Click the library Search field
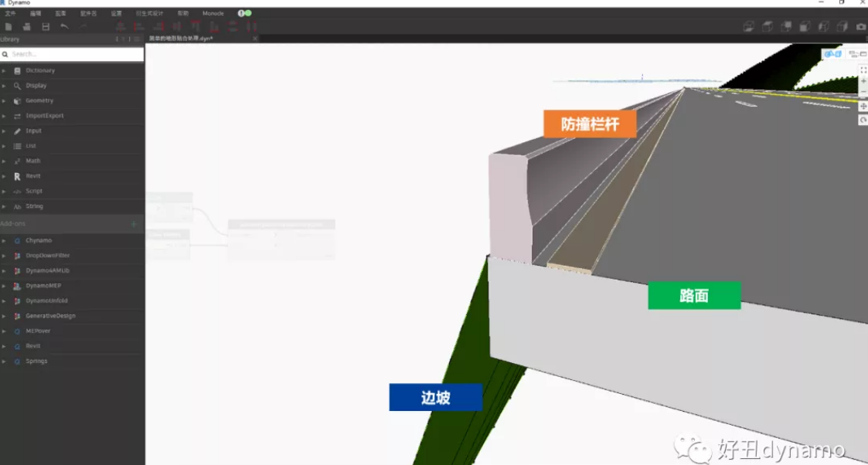 [x=72, y=54]
